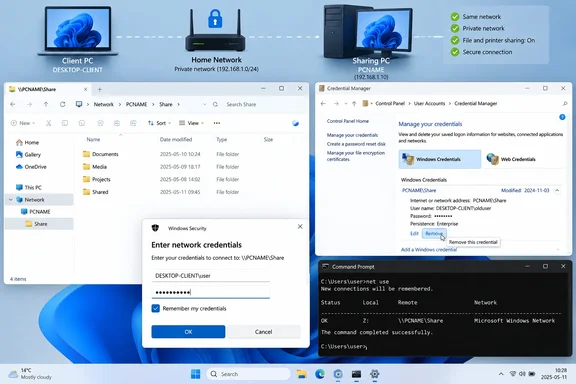Launch Microsoft Edge from the taskbar
Image resolution: width=576 pixels, height=384 pixels.
(x=320, y=374)
